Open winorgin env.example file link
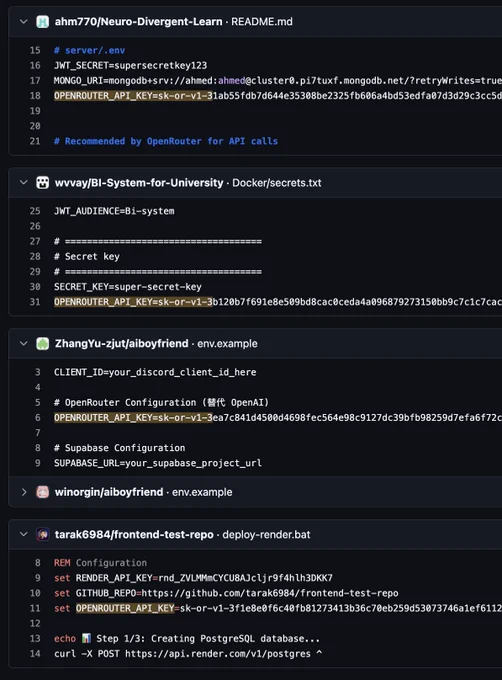502x680 pixels. (202, 492)
